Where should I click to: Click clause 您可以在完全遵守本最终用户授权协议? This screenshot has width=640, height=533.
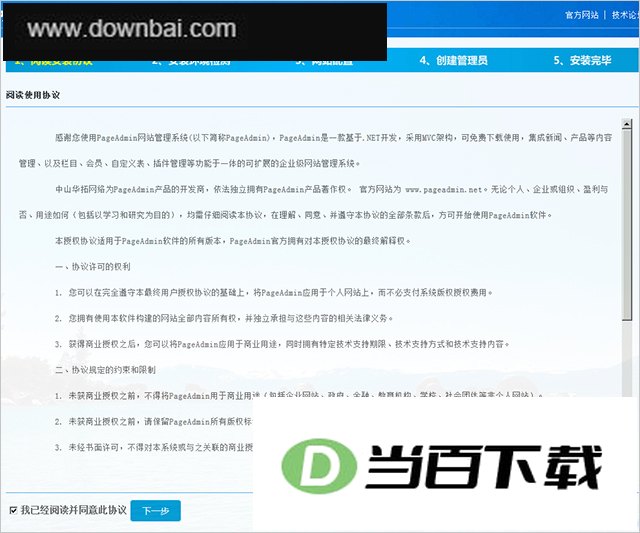click(x=274, y=292)
